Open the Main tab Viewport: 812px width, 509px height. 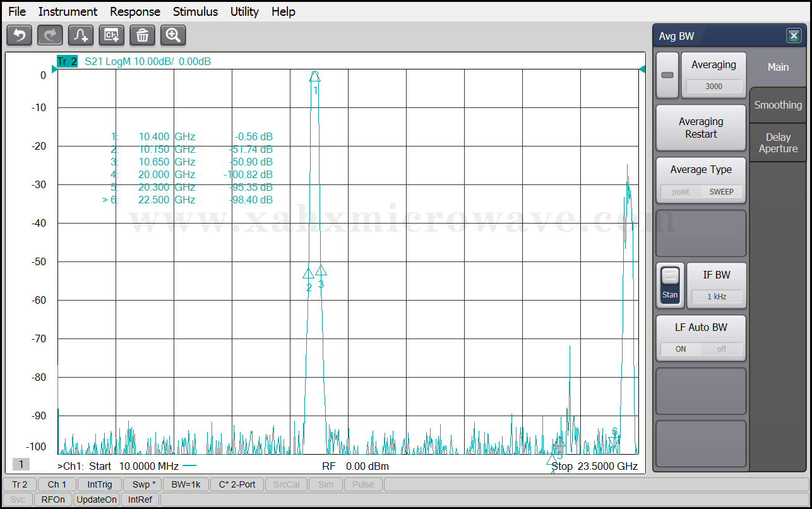click(778, 67)
